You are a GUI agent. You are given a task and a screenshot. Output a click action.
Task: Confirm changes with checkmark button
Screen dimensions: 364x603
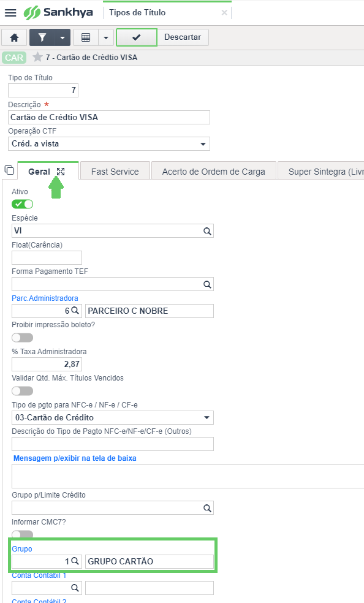point(137,37)
